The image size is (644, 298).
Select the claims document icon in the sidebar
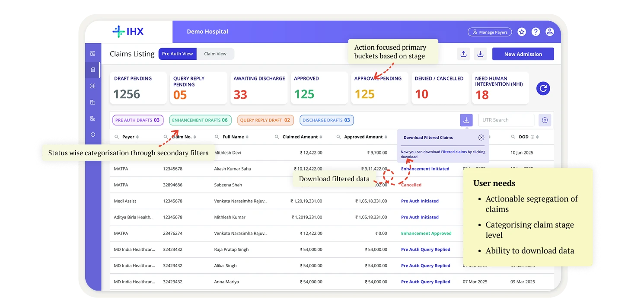(92, 70)
